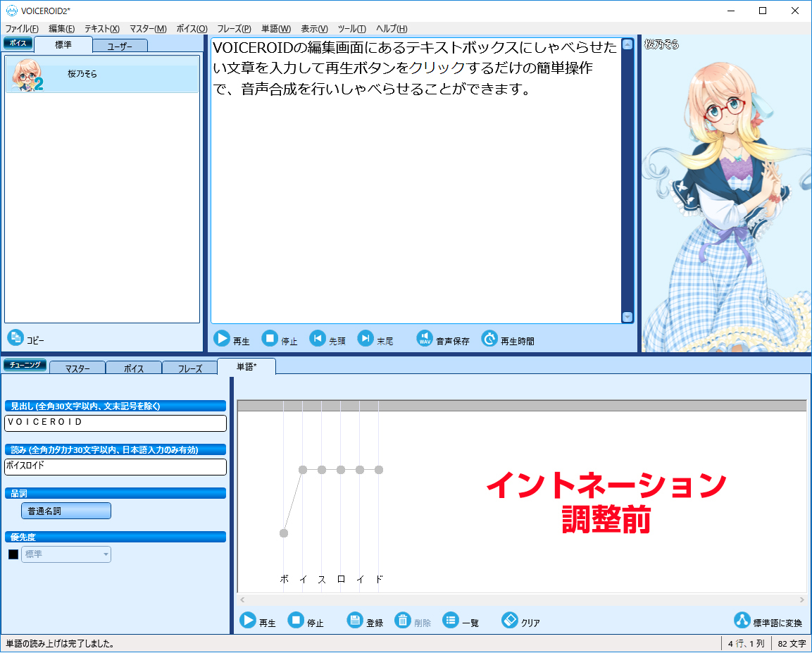Image resolution: width=812 pixels, height=653 pixels.
Task: Open the ヘルプ(H) menu
Action: click(392, 28)
